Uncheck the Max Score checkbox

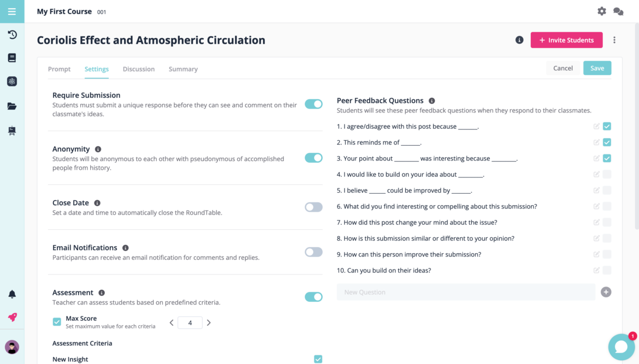click(x=57, y=322)
